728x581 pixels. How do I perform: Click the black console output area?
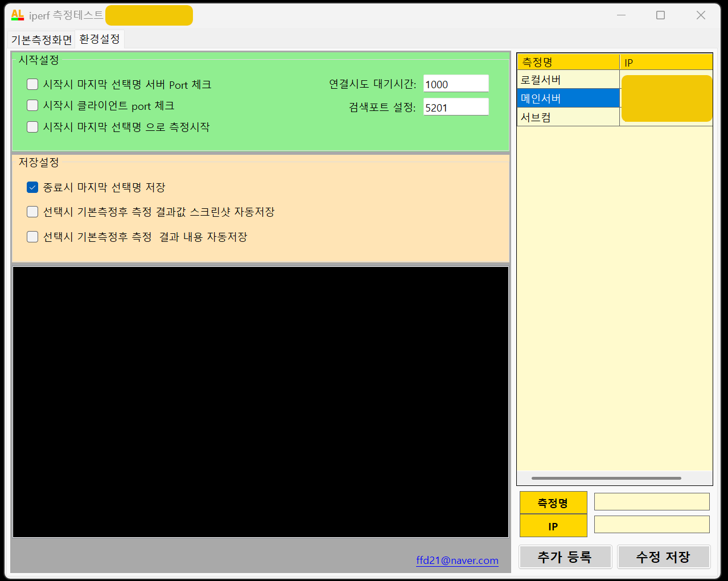[x=261, y=402]
